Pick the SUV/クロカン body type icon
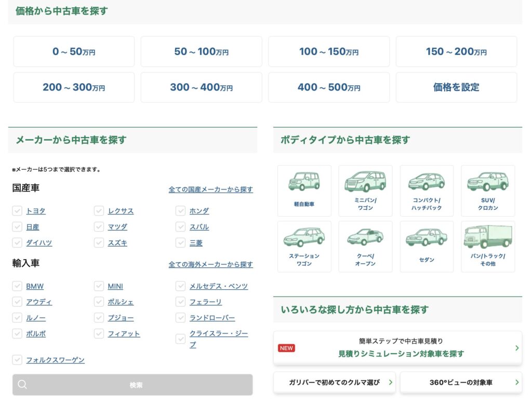The width and height of the screenshot is (532, 405). coord(487,190)
